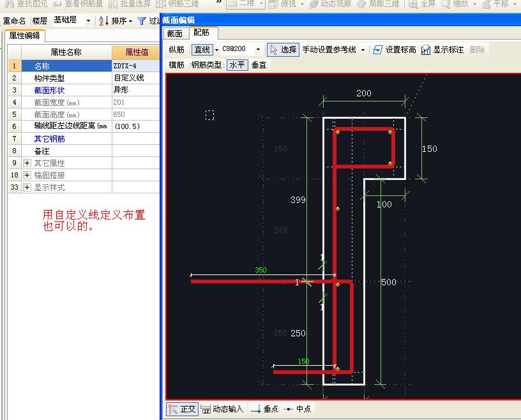
Task: Click the name value ZDYX-4 field
Action: tap(136, 66)
